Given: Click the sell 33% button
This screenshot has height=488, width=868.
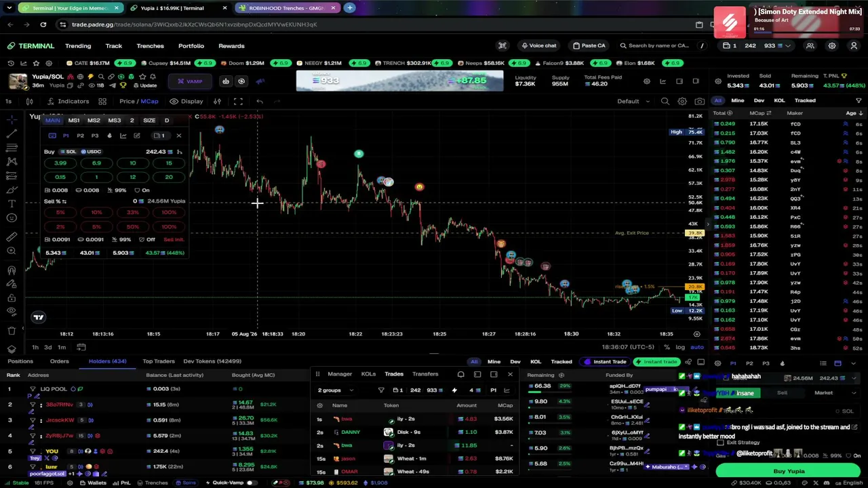Looking at the screenshot, I should [x=132, y=213].
